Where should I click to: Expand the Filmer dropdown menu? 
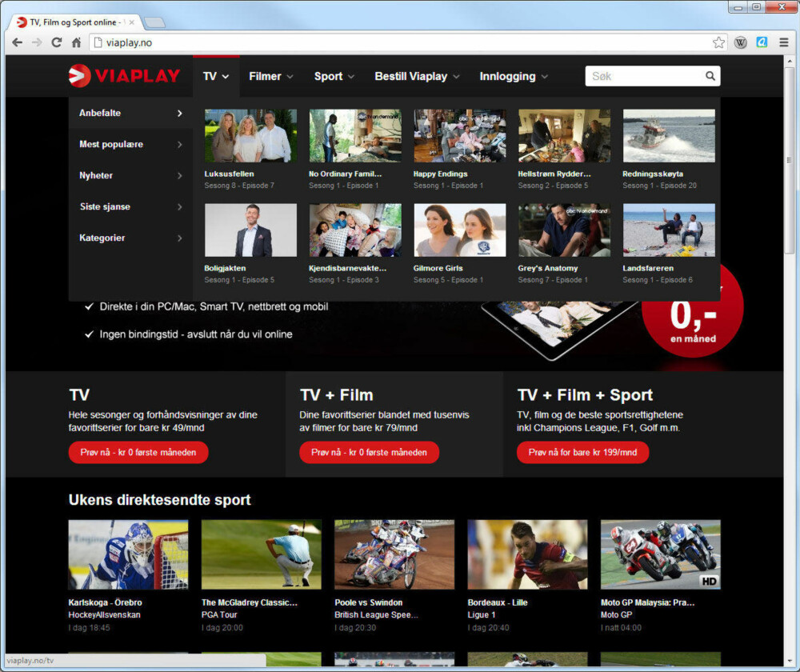coord(271,76)
